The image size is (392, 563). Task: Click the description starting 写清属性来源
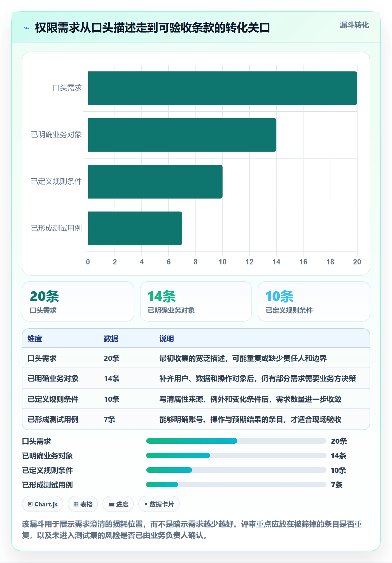250,399
